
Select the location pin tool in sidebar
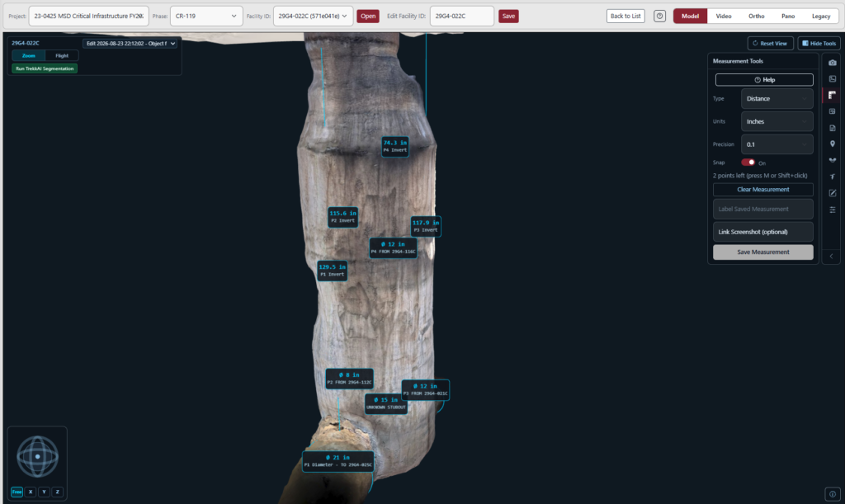pyautogui.click(x=832, y=144)
